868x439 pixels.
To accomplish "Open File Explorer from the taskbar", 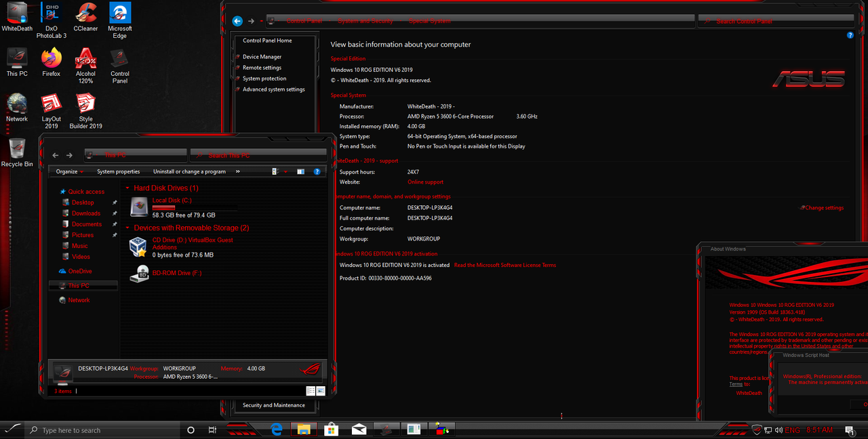I will pos(304,430).
